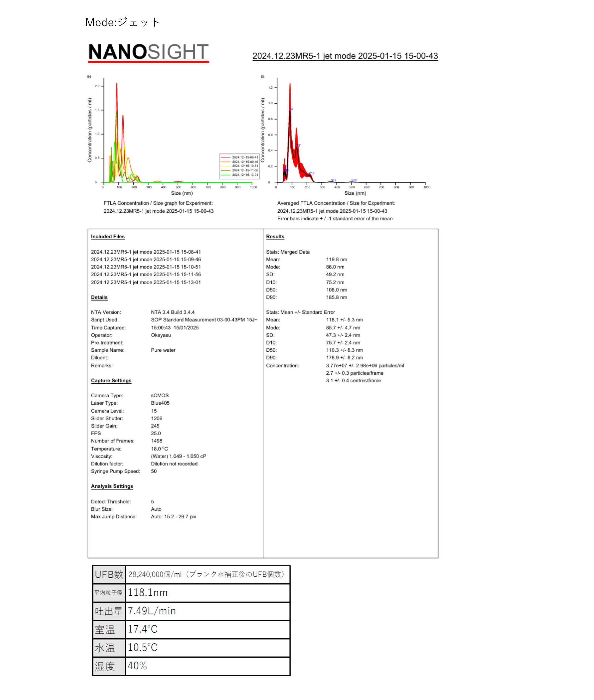The image size is (594, 700).
Task: Click the 吐出量 cell '7.49L/min'
Action: pyautogui.click(x=207, y=611)
